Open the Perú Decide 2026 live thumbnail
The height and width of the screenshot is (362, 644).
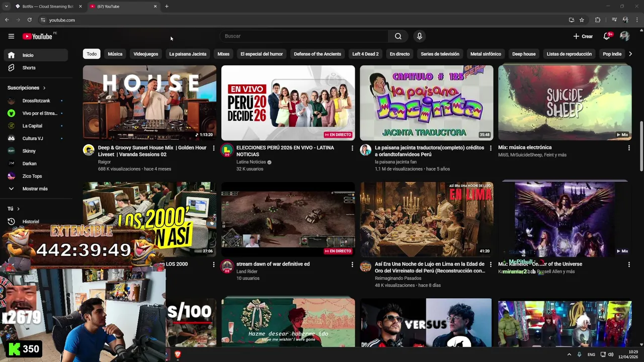click(x=288, y=103)
